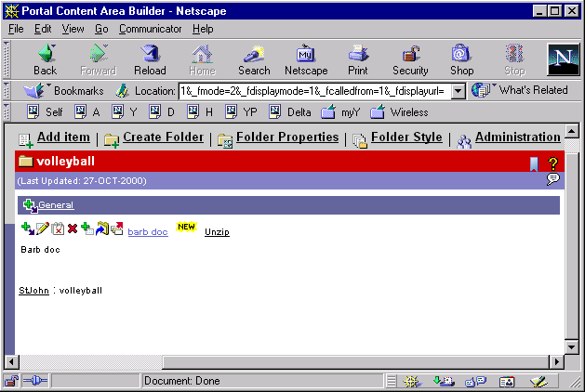Click the Print toolbar icon
The width and height of the screenshot is (585, 392).
358,59
